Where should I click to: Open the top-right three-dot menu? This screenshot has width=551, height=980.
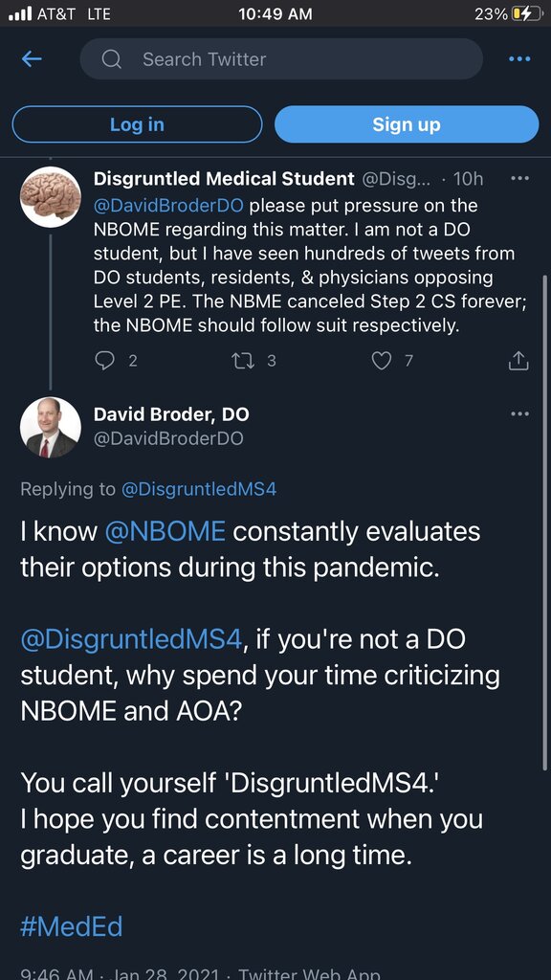click(519, 58)
